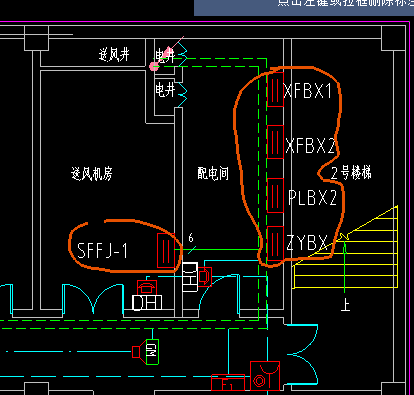
Task: Click the 2号楼梯 stair label
Action: pyautogui.click(x=351, y=173)
